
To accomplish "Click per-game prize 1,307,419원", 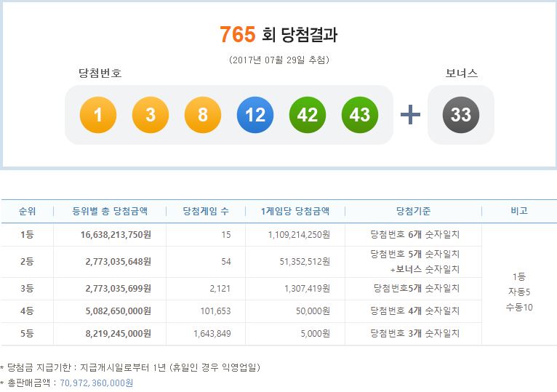I will (308, 288).
